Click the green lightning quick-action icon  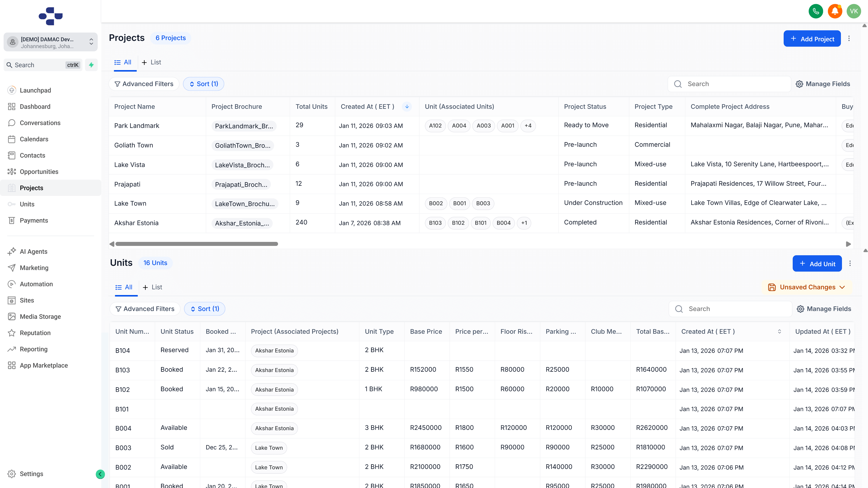point(91,65)
